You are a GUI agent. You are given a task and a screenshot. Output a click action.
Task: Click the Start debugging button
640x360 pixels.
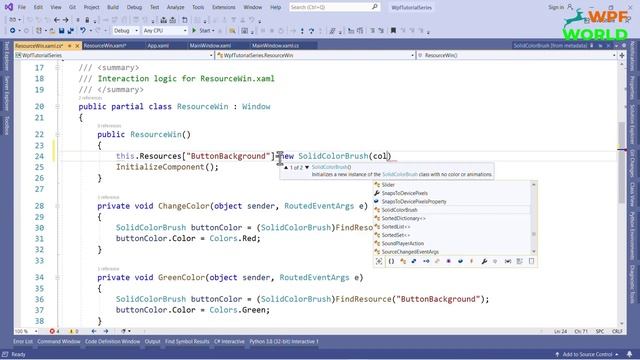[x=203, y=31]
